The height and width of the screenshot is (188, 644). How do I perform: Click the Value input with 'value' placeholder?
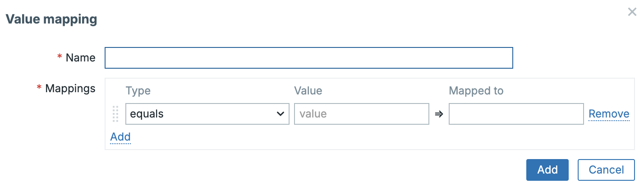click(361, 114)
